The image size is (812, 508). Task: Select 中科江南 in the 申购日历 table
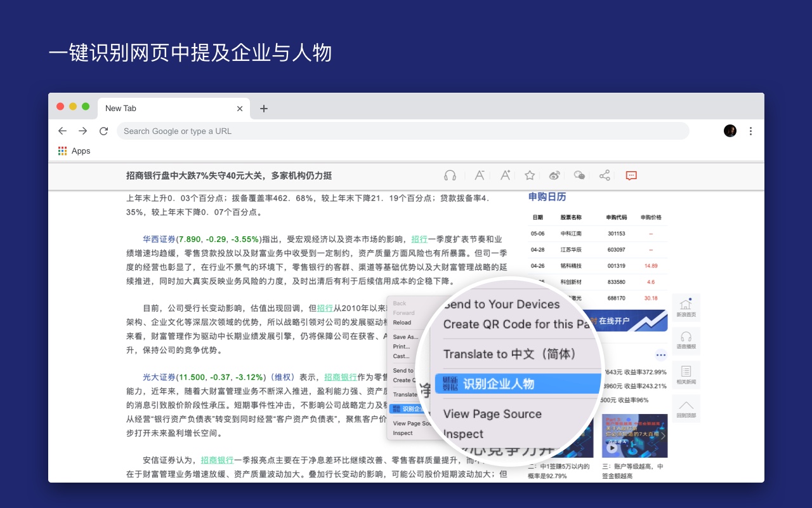click(571, 234)
